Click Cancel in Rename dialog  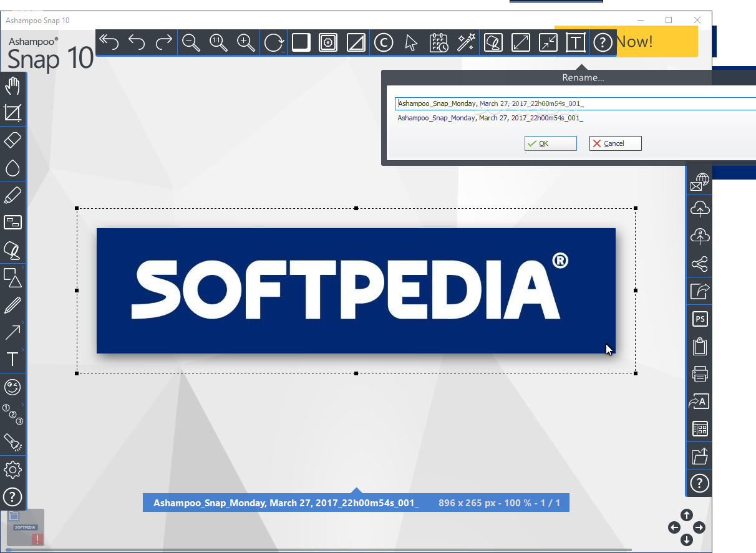pyautogui.click(x=616, y=143)
